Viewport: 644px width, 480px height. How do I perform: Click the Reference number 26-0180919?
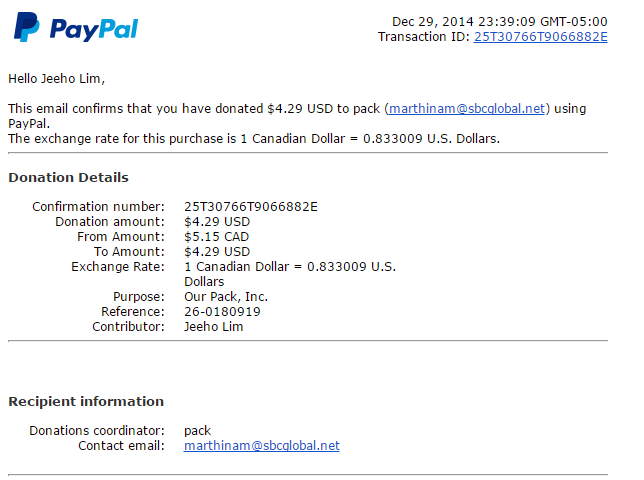point(222,312)
